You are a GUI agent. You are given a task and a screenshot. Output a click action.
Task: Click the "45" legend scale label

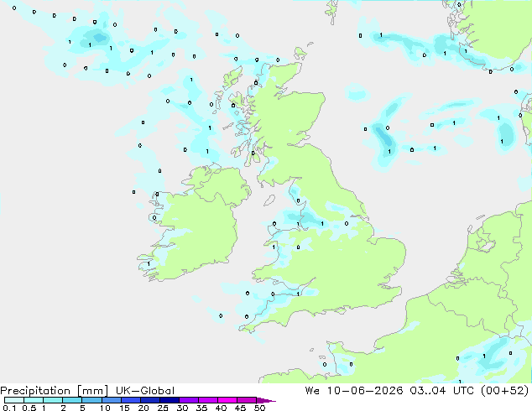coord(240,408)
